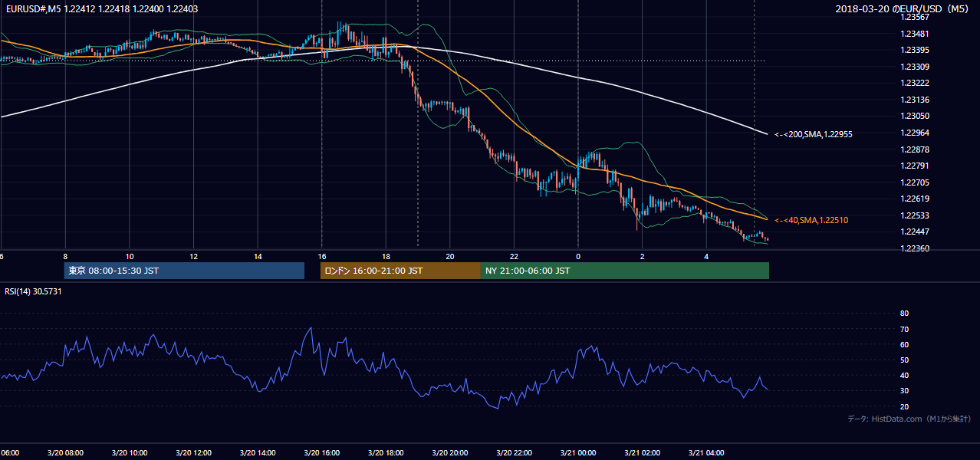Click hour tick 4 under price chart

pyautogui.click(x=705, y=256)
